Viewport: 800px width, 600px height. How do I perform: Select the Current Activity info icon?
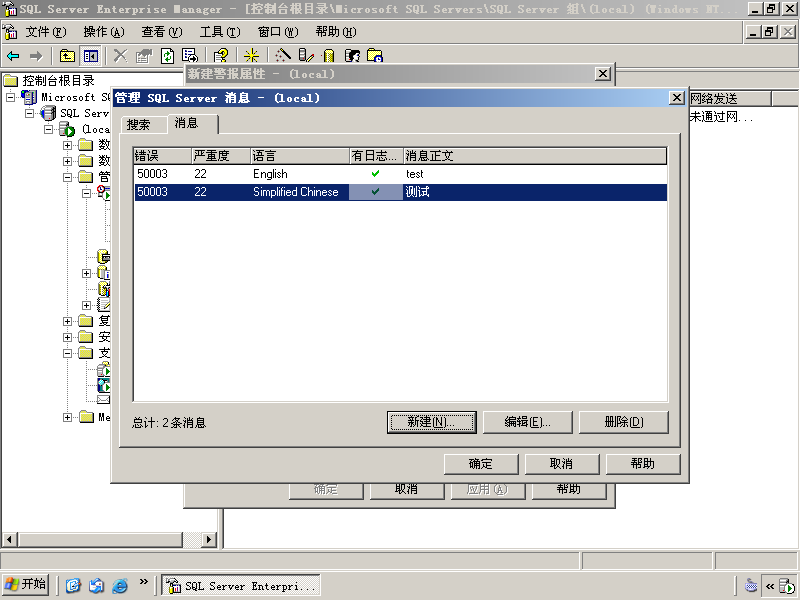[x=104, y=273]
